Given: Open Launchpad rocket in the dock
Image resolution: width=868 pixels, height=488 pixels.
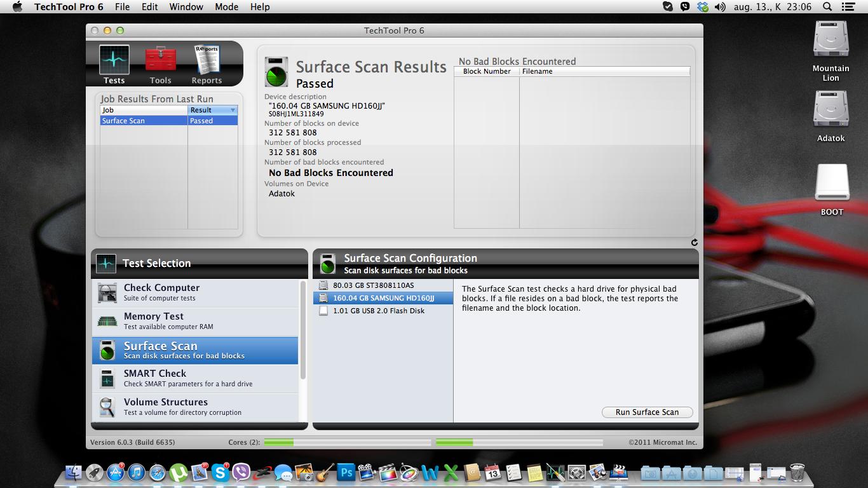Looking at the screenshot, I should [96, 473].
